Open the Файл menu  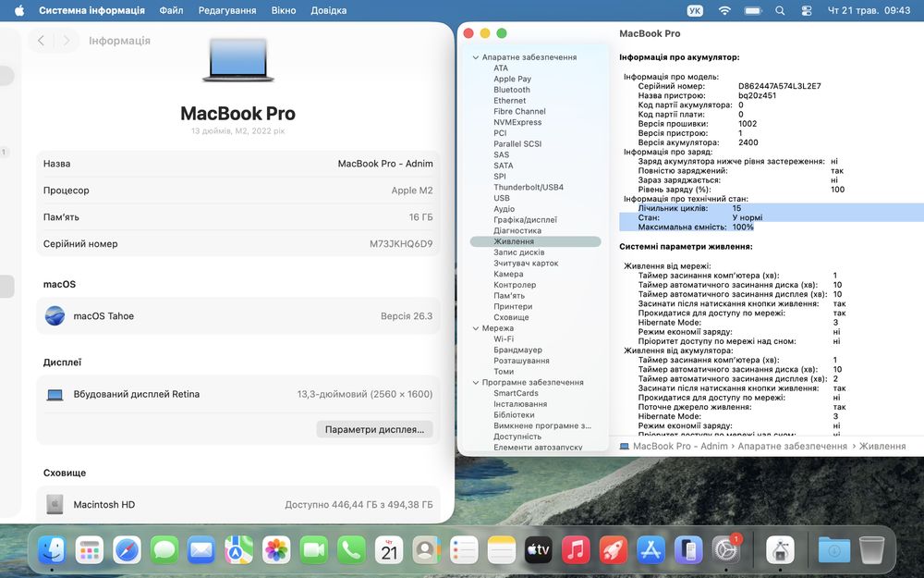[172, 10]
